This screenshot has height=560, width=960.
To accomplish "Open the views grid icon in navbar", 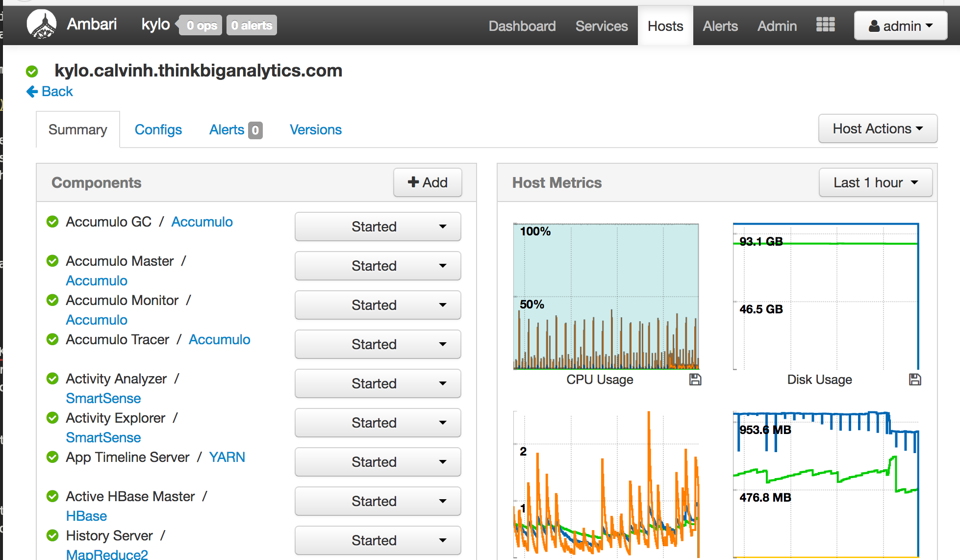I will [x=826, y=25].
